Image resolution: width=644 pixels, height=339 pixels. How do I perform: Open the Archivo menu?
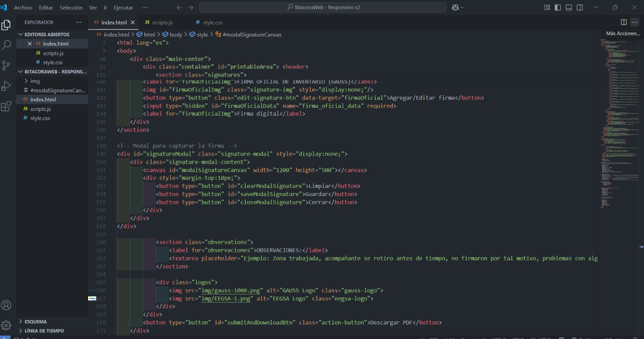pos(23,8)
